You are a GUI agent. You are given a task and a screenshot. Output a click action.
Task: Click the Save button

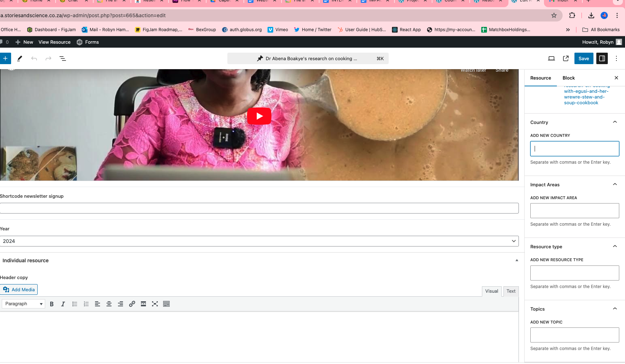click(583, 58)
